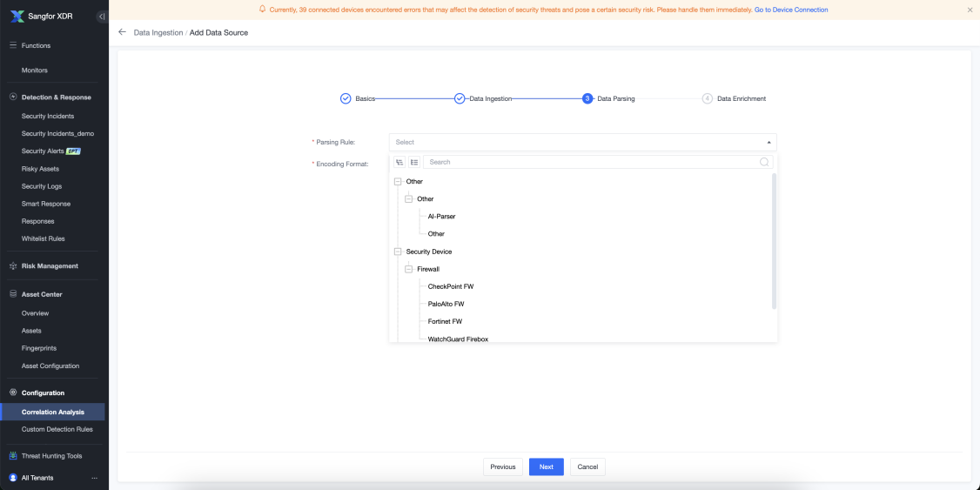The height and width of the screenshot is (490, 980).
Task: Click the Data Enrichment step label
Action: tap(742, 98)
